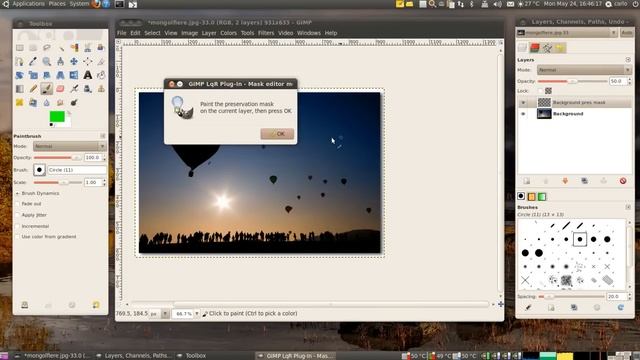
Task: Click the layer Opacity slider
Action: pos(572,81)
